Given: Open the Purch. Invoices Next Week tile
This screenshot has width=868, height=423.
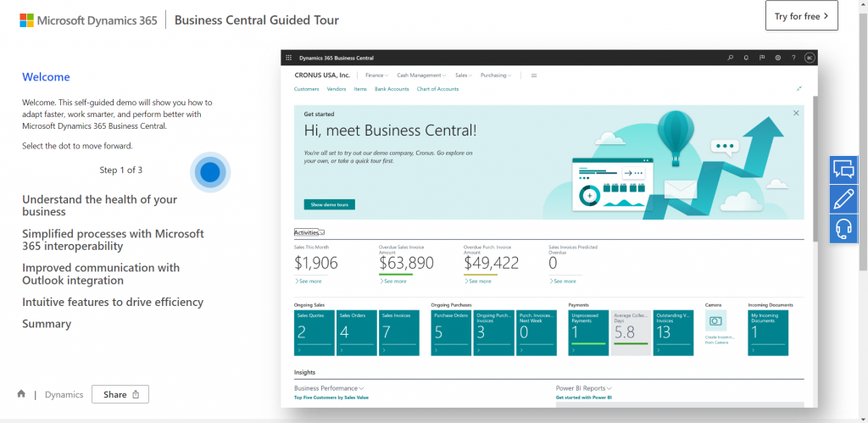Looking at the screenshot, I should click(x=537, y=333).
